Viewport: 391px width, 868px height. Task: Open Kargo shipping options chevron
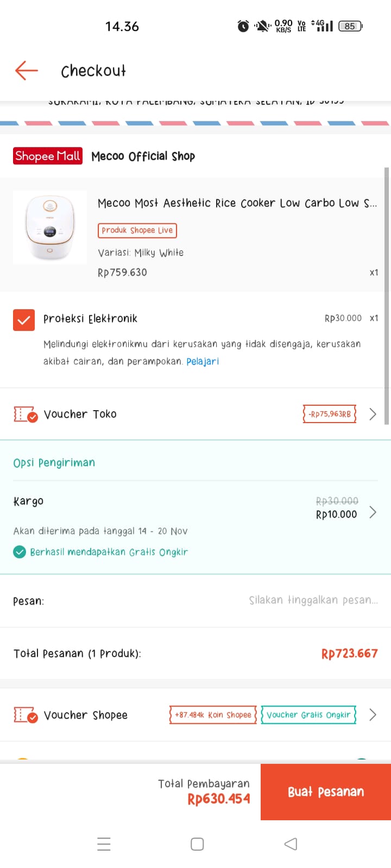tap(373, 512)
